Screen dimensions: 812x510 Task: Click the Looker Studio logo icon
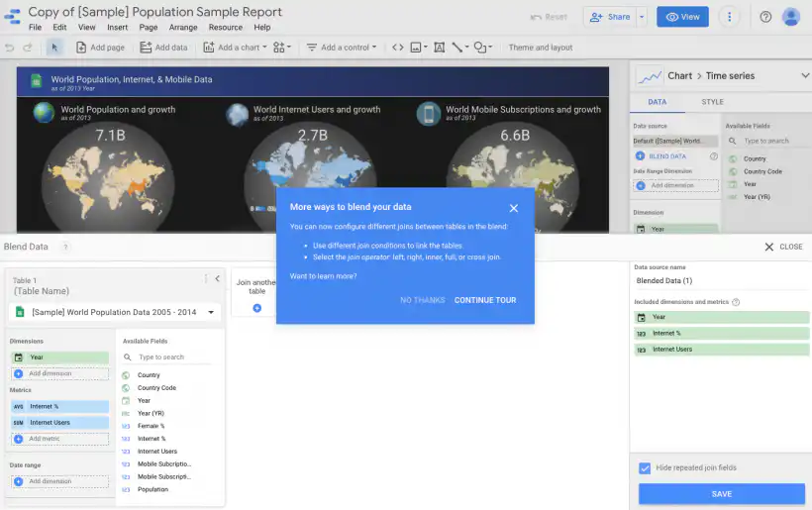pos(13,17)
